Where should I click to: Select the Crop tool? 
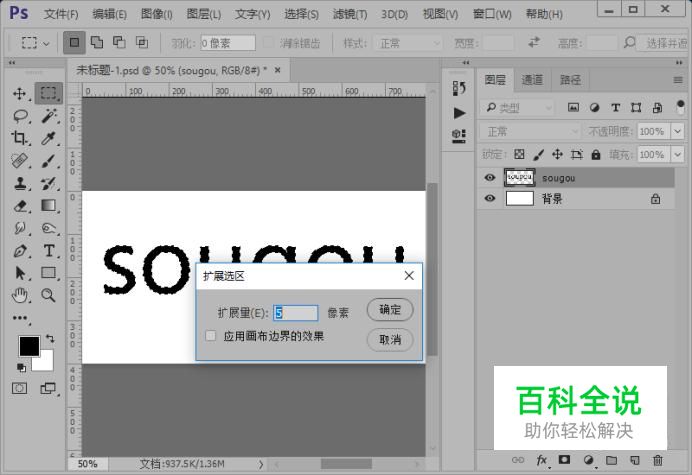click(x=20, y=138)
